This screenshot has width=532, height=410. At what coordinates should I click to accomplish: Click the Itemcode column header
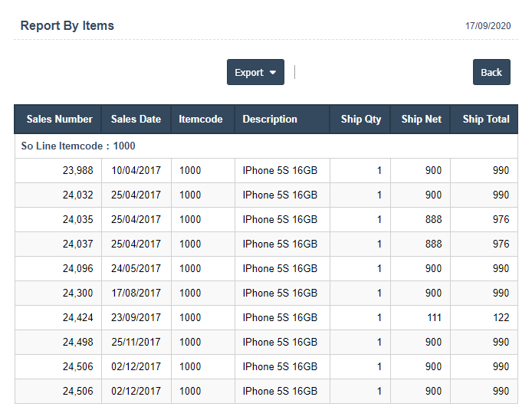201,119
